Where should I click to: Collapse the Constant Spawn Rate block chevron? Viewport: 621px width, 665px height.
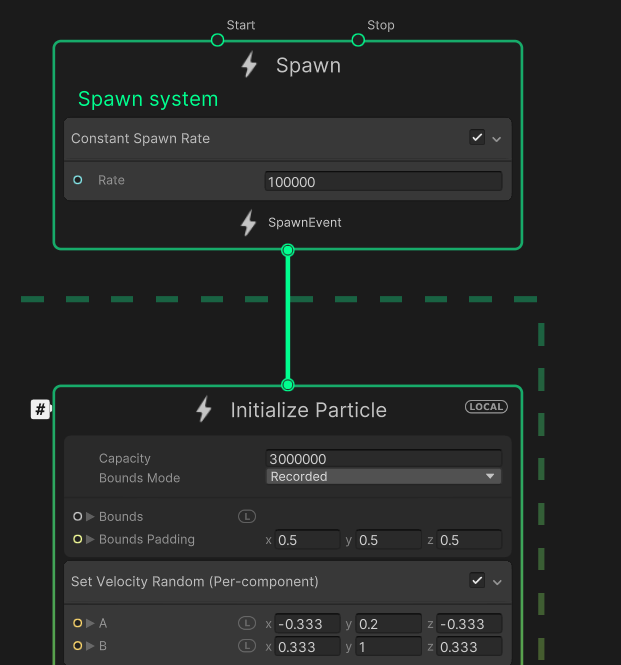click(x=497, y=139)
